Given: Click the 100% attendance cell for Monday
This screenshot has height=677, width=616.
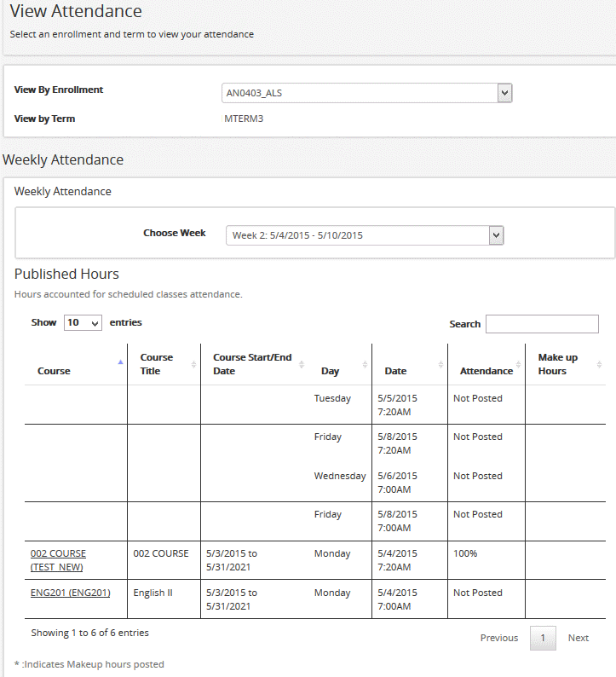Looking at the screenshot, I should click(x=465, y=553).
